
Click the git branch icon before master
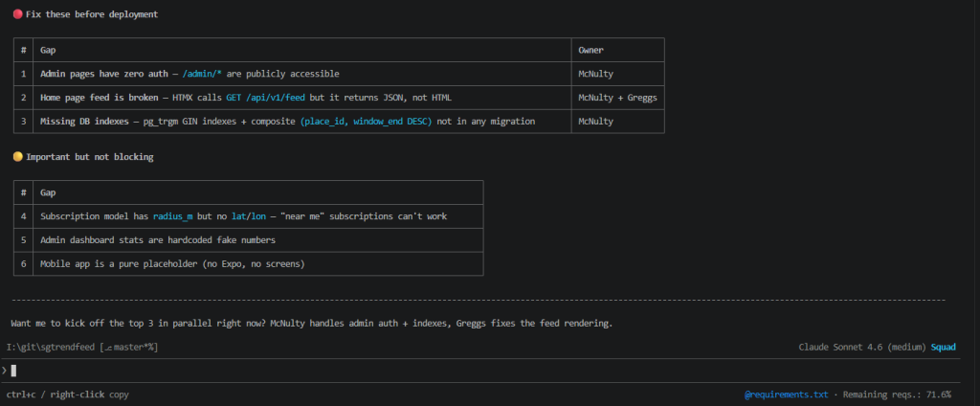[108, 347]
